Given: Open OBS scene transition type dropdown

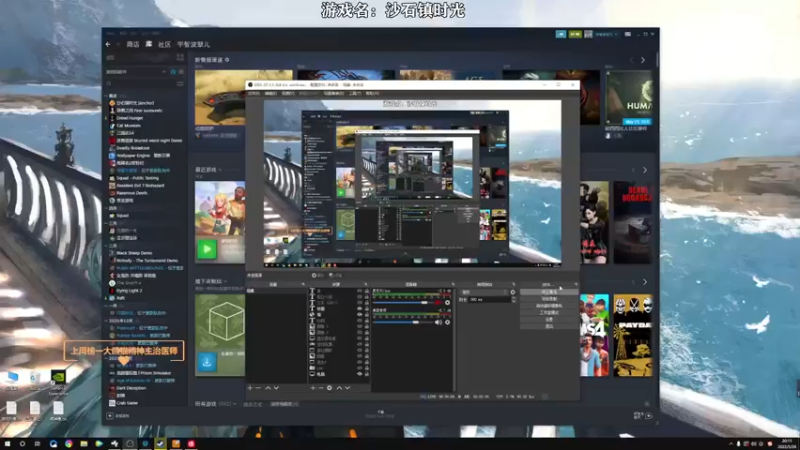Looking at the screenshot, I should [x=484, y=292].
